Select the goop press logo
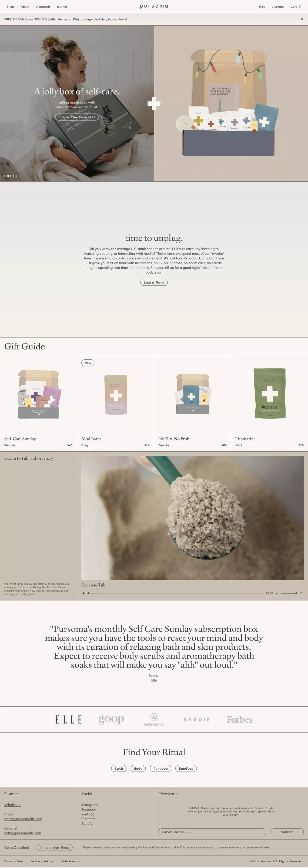The width and height of the screenshot is (308, 868). click(111, 719)
